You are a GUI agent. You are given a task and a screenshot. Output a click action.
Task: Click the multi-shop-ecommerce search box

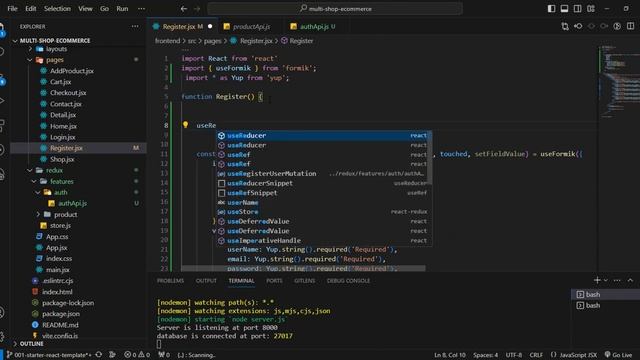(x=335, y=9)
